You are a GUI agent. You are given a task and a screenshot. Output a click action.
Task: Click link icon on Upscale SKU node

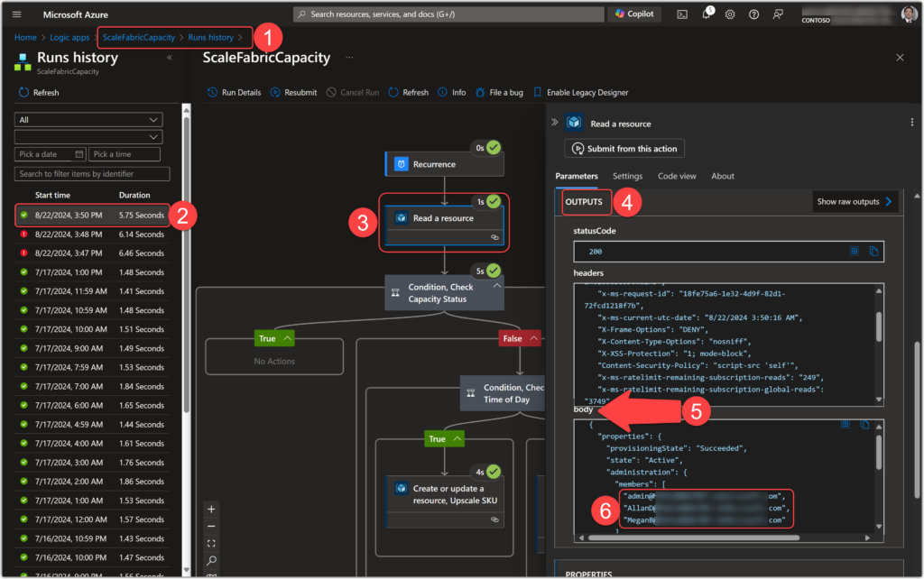pyautogui.click(x=494, y=519)
